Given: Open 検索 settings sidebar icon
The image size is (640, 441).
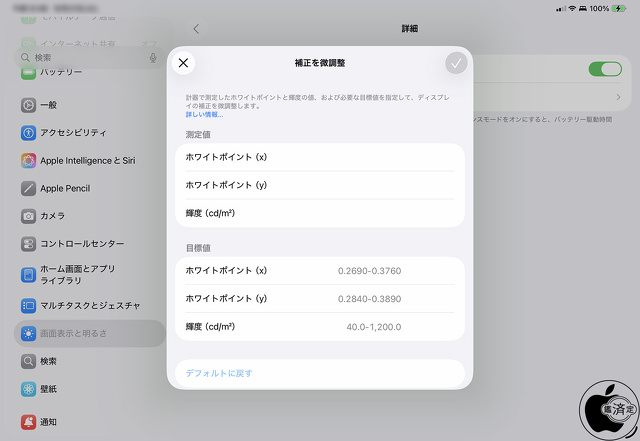Looking at the screenshot, I should (28, 361).
